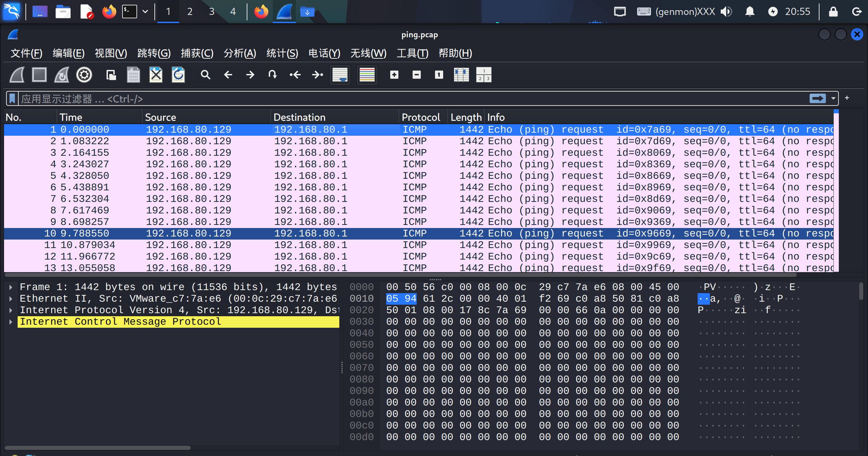Open the 统计(S) menu
Screen dimensions: 868x456
[282, 53]
